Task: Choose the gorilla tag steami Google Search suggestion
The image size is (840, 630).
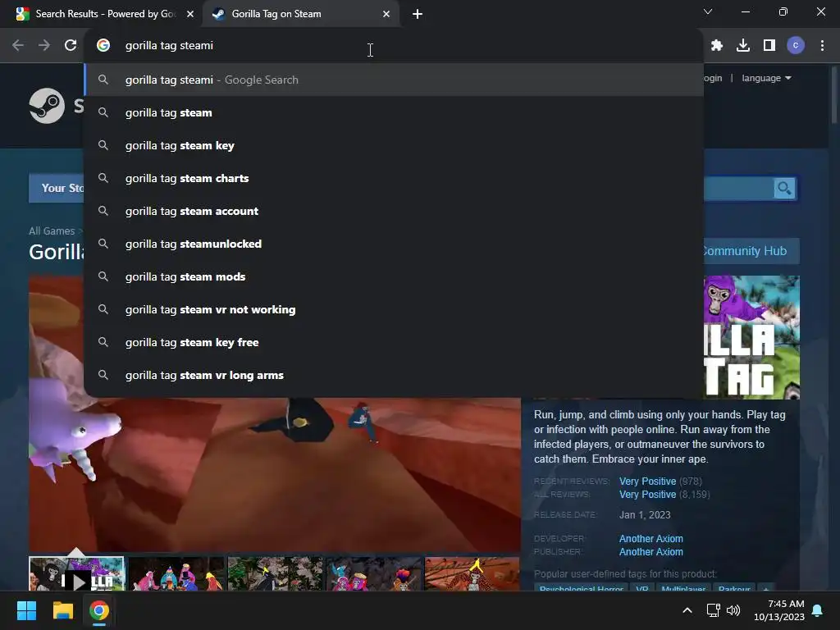Action: tap(394, 80)
